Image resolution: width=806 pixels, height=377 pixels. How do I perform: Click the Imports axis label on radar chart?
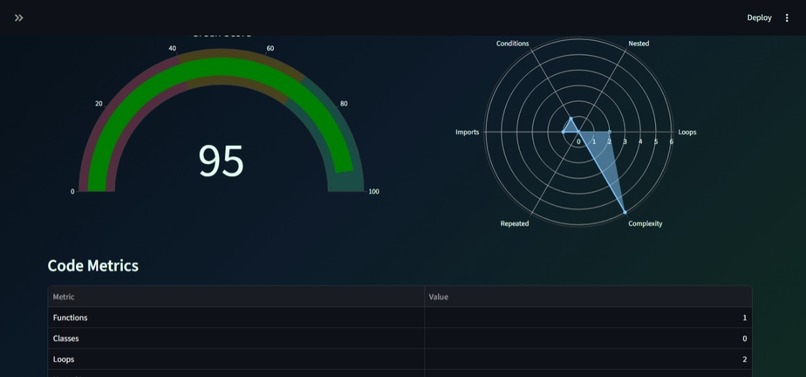467,132
